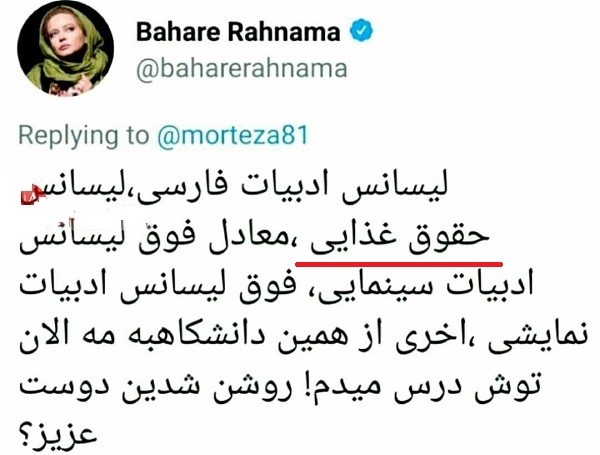Viewport: 600px width, 455px height.
Task: Open the Bahare Rahnama display name
Action: 238,32
